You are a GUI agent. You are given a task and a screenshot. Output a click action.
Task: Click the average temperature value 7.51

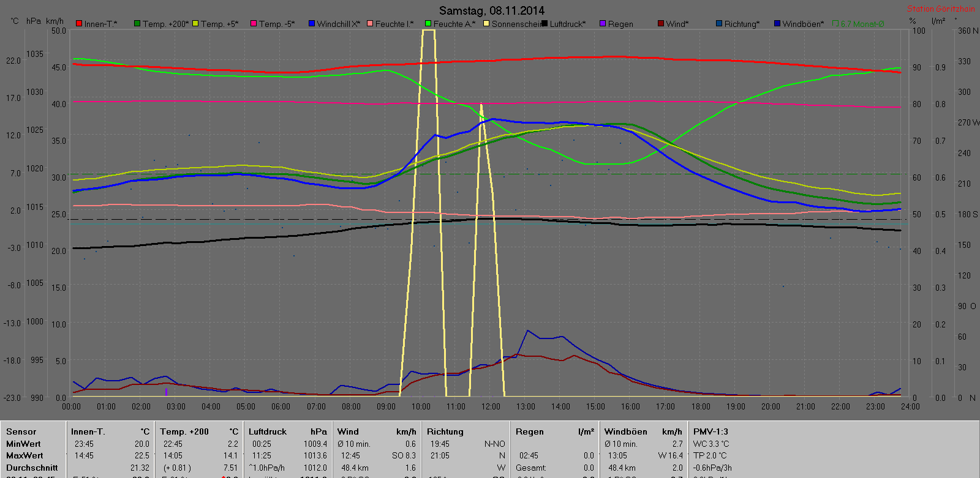(x=230, y=468)
